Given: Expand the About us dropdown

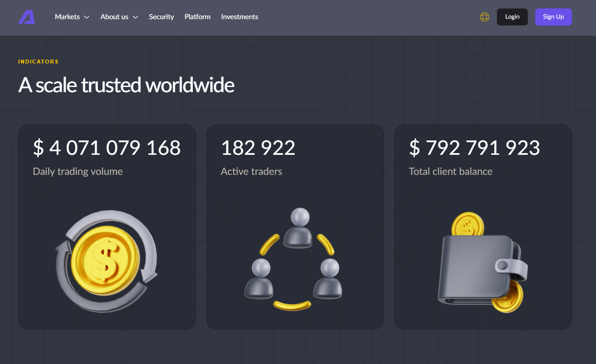Looking at the screenshot, I should pos(119,17).
